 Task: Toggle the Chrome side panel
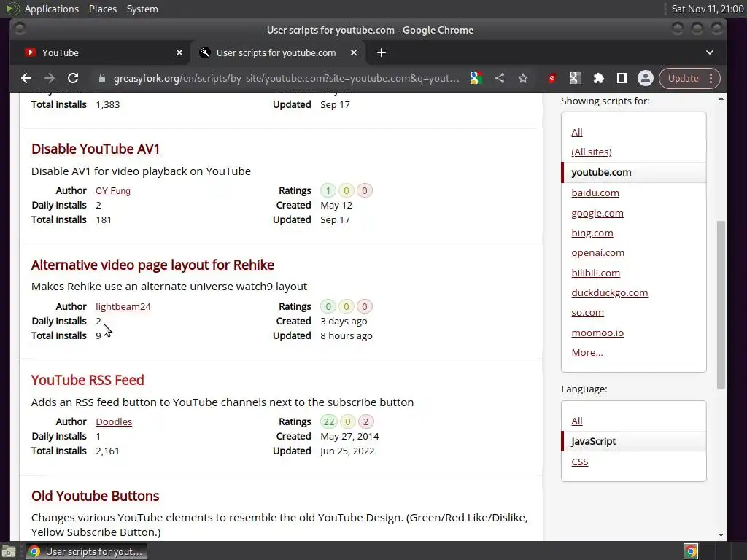622,79
